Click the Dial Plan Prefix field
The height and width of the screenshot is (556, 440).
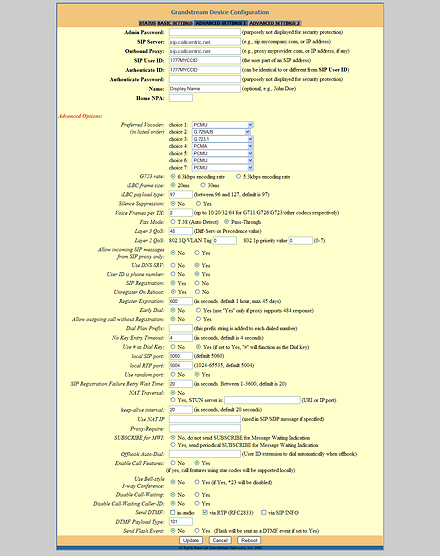coord(181,328)
